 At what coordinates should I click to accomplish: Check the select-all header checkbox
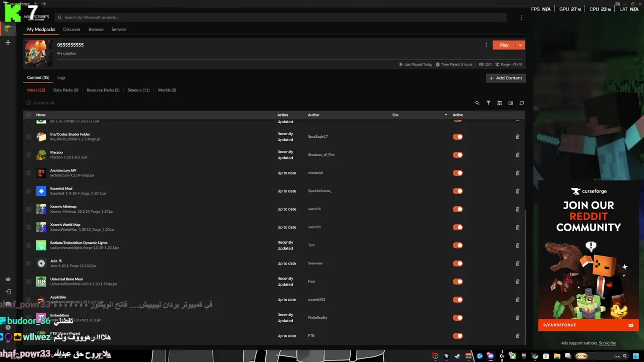28,115
